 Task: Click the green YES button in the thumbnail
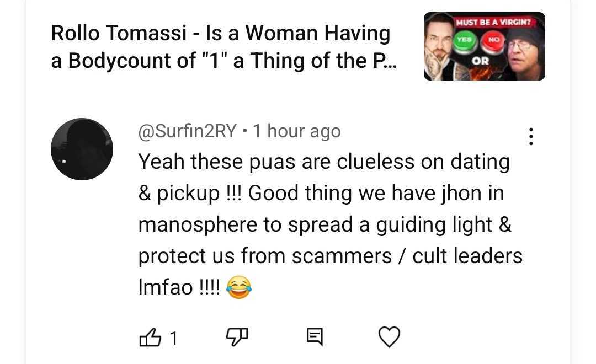(x=464, y=41)
